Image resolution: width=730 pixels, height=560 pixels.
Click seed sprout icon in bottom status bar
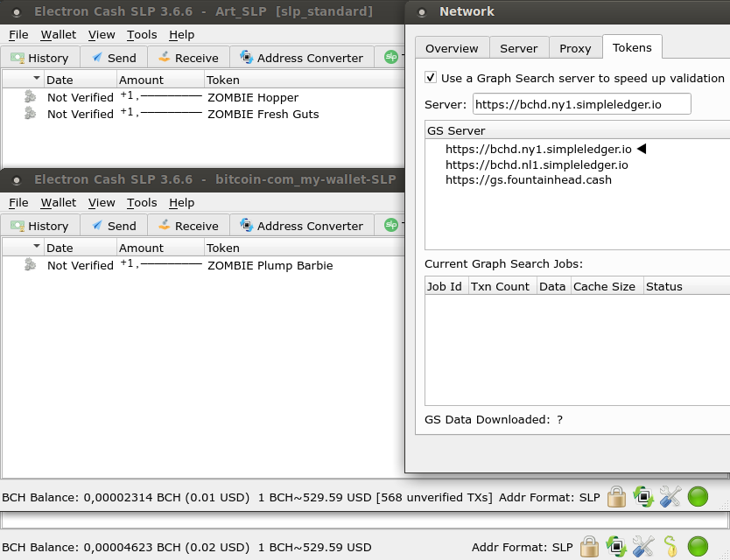670,547
